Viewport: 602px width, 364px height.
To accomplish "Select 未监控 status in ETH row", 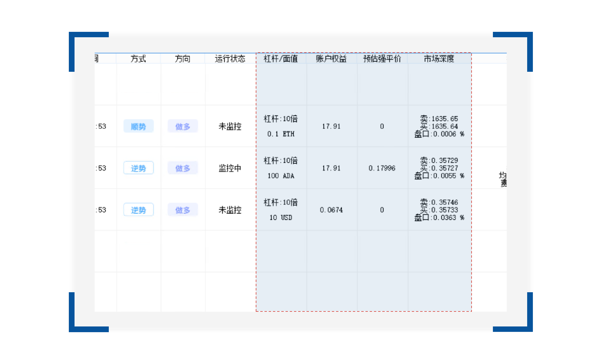I will 230,126.
